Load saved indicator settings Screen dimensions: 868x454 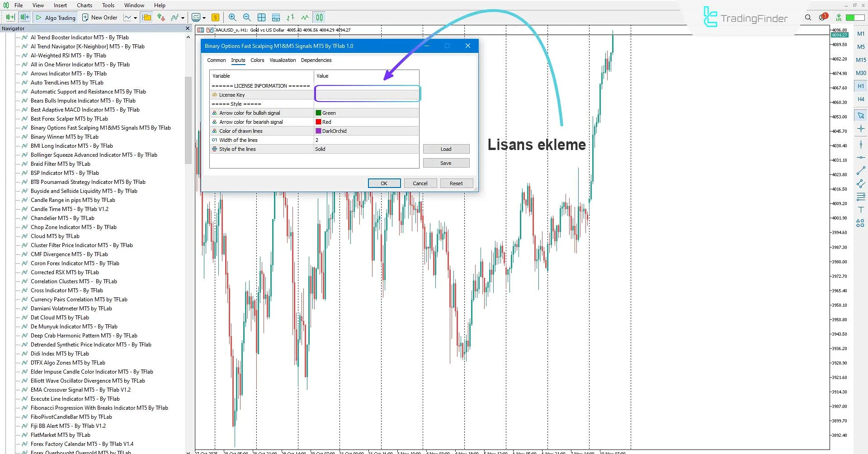point(446,149)
